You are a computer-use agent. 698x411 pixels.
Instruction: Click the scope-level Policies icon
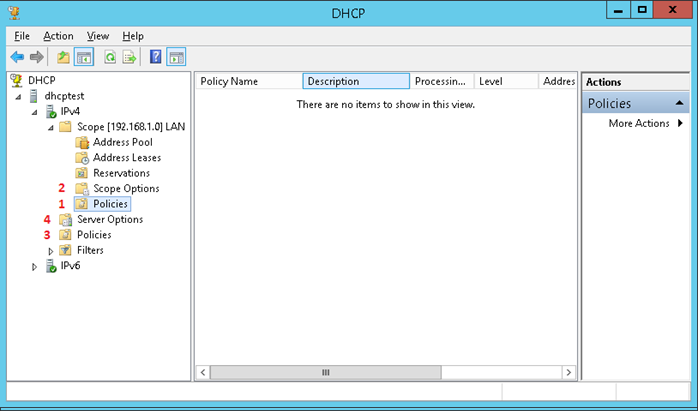pos(81,204)
